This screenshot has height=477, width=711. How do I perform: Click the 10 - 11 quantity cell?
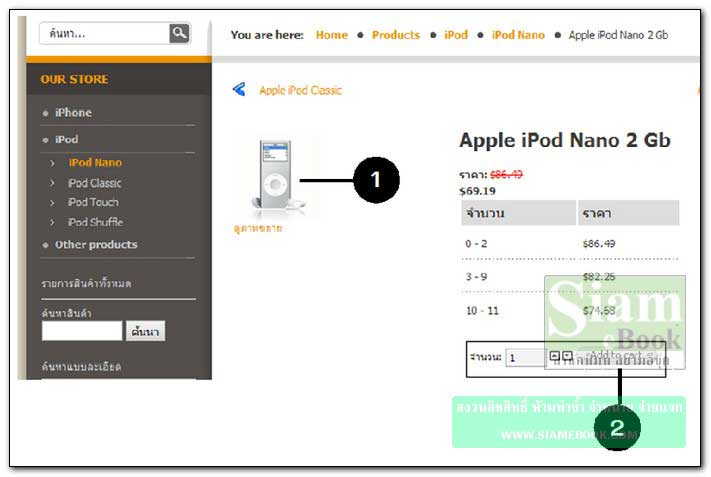(482, 311)
